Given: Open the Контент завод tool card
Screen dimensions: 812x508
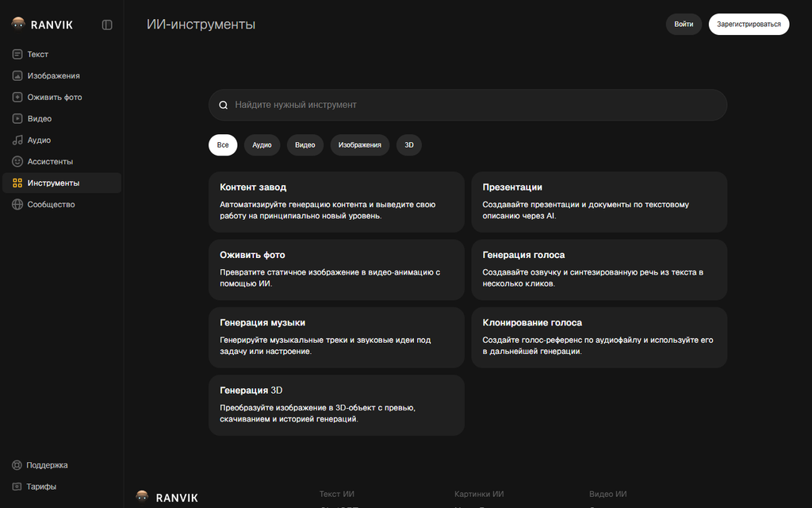Looking at the screenshot, I should [336, 202].
